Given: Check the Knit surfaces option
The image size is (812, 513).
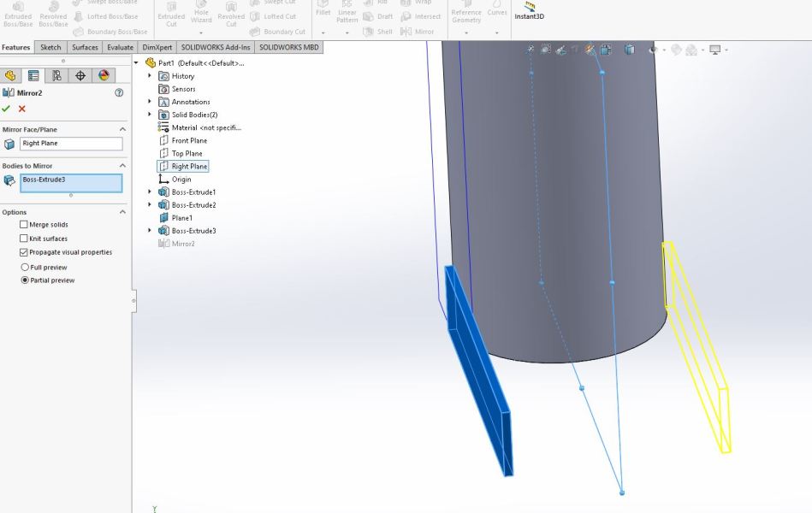Looking at the screenshot, I should click(x=24, y=239).
